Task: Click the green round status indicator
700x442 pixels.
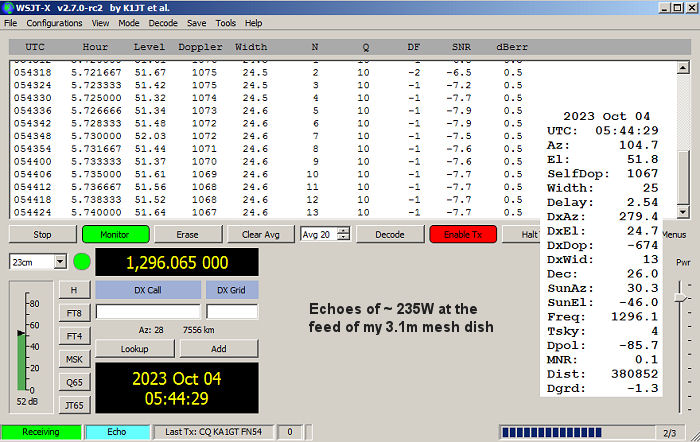Action: coord(82,262)
